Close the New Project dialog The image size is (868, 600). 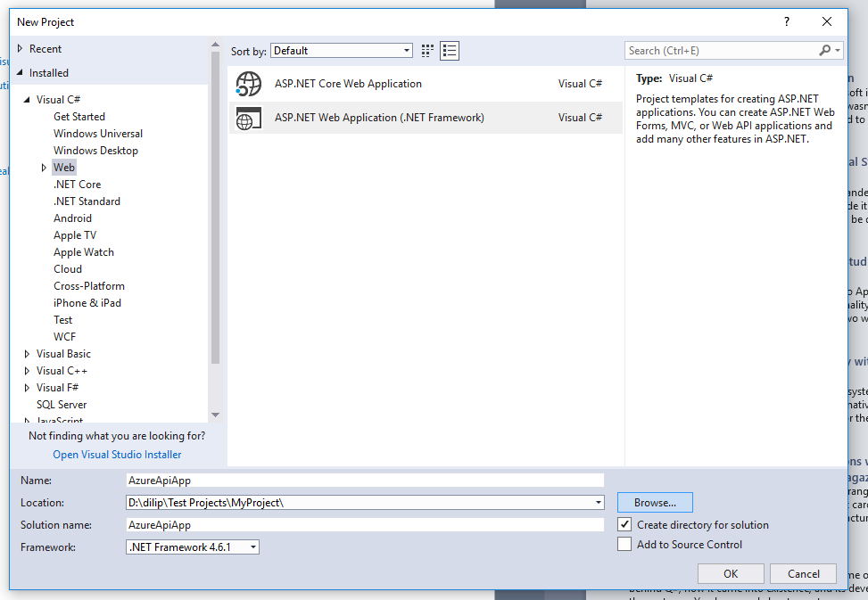pos(827,21)
